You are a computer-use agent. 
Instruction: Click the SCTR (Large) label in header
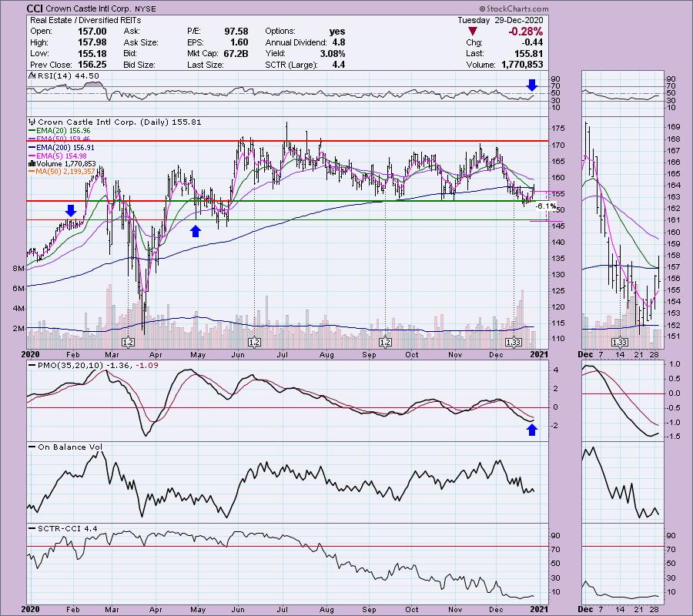[291, 65]
